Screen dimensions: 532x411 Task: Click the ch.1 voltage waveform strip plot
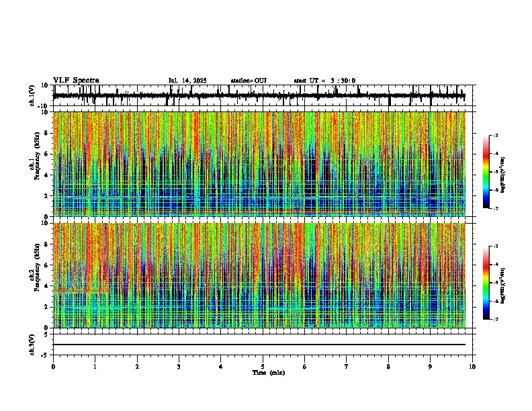click(263, 95)
